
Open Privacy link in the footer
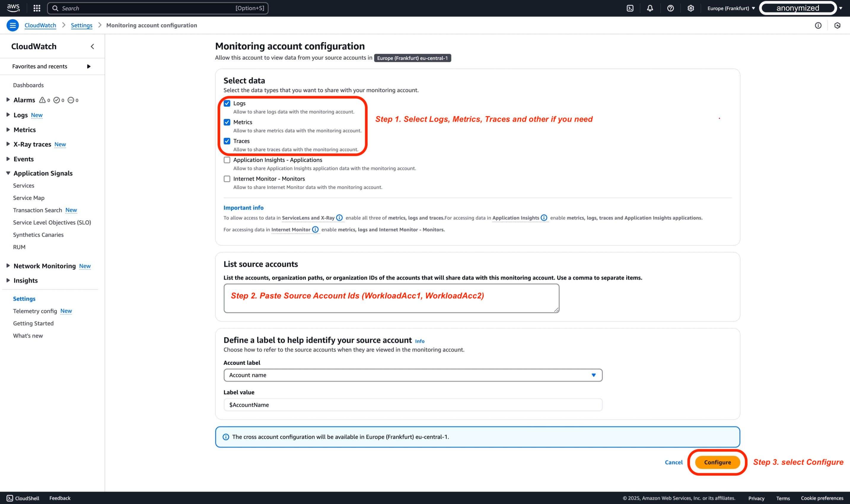click(756, 498)
